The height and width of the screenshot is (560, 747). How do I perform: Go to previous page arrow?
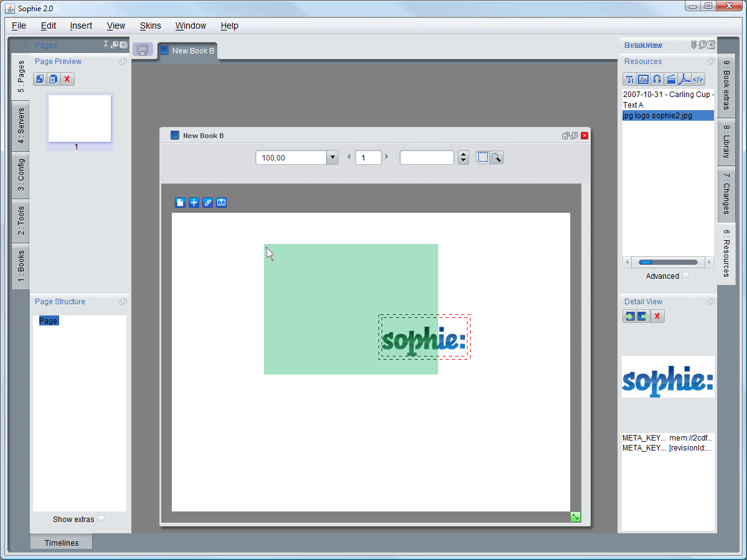349,157
